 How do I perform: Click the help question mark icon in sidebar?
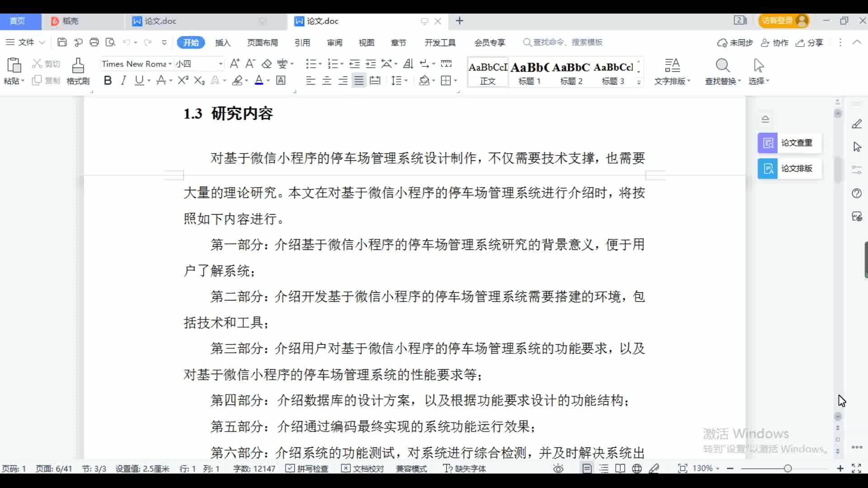pos(857,193)
